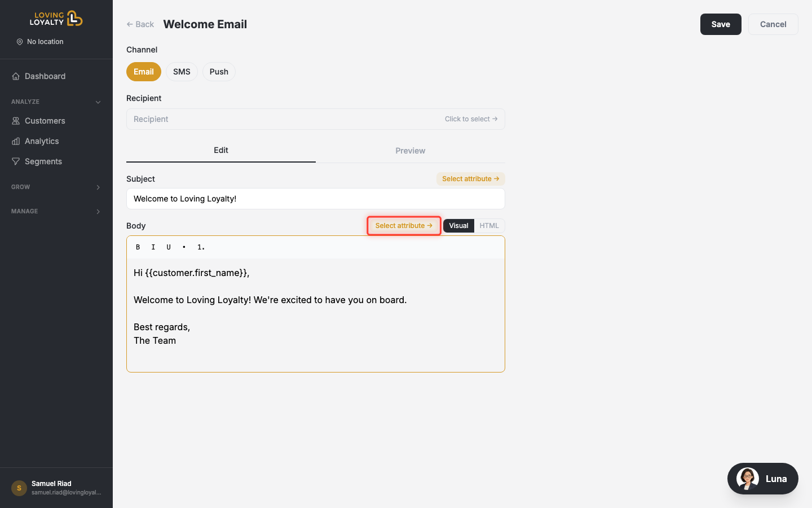Go Back to previous page
The width and height of the screenshot is (812, 508).
pos(140,24)
